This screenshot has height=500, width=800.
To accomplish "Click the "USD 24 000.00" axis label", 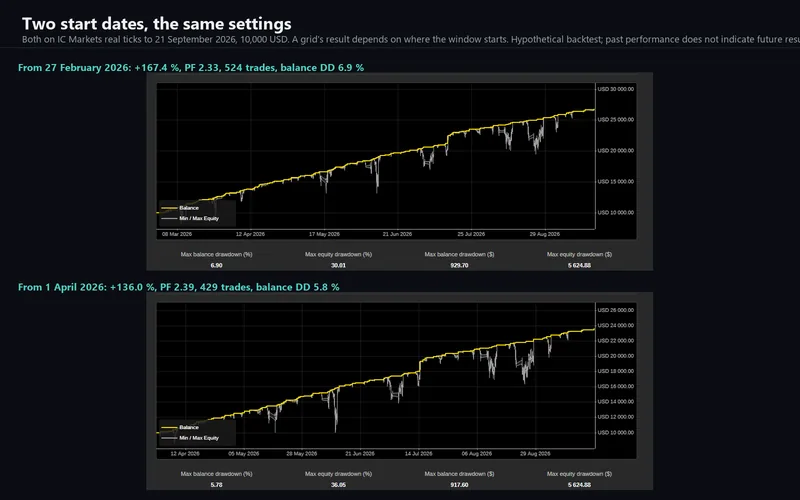I will 616,325.
